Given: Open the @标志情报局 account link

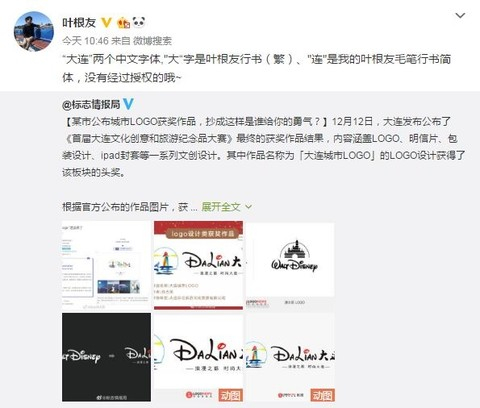Looking at the screenshot, I should (91, 104).
